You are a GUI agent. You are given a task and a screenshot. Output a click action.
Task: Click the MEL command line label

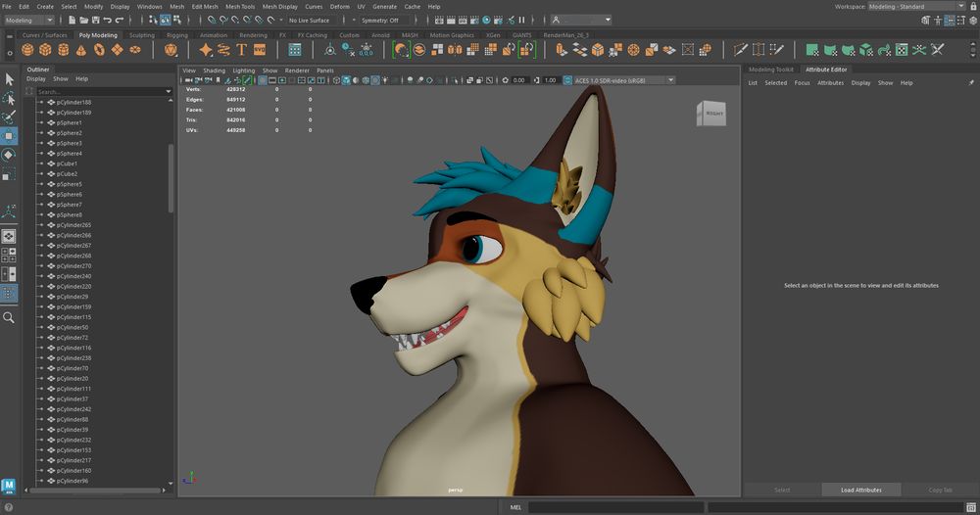click(x=515, y=507)
